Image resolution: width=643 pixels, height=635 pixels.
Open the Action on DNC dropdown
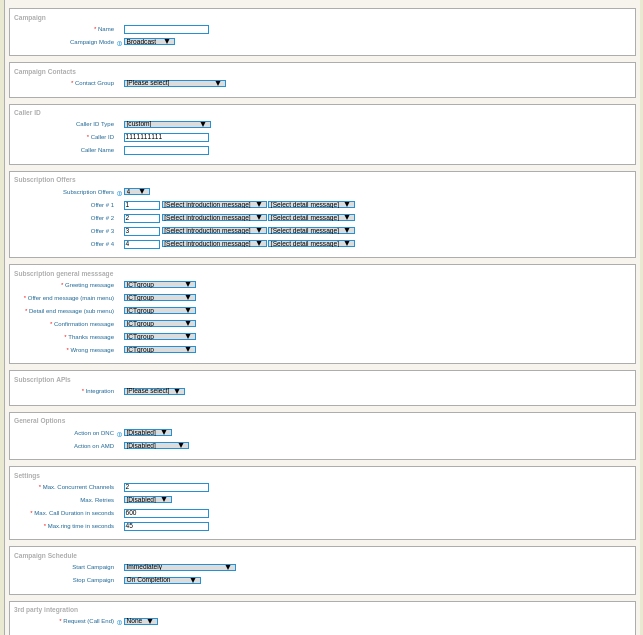point(148,432)
